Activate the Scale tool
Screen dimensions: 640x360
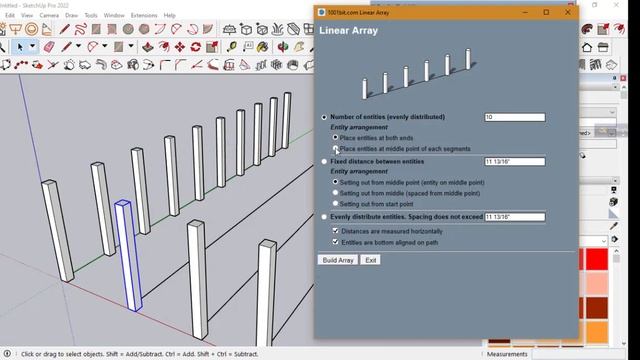(212, 47)
